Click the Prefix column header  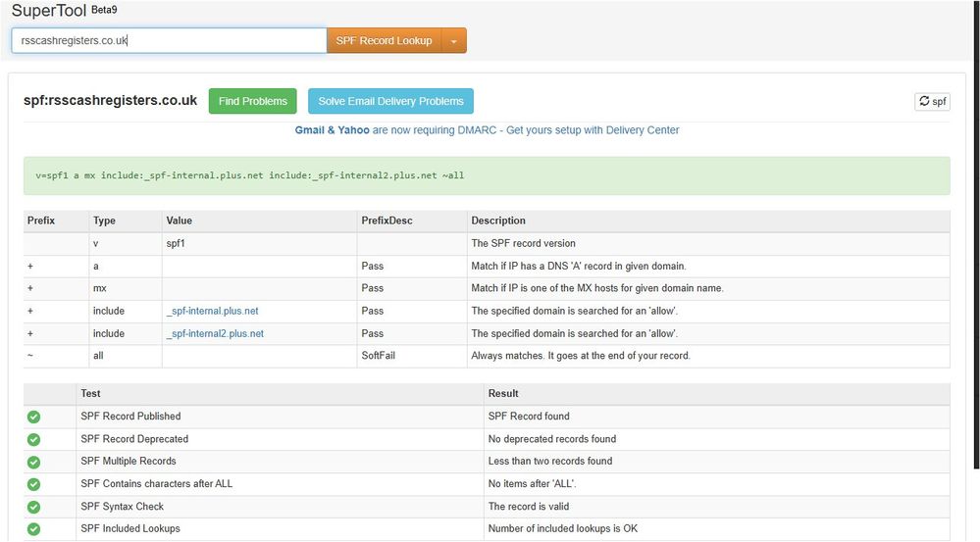click(41, 221)
